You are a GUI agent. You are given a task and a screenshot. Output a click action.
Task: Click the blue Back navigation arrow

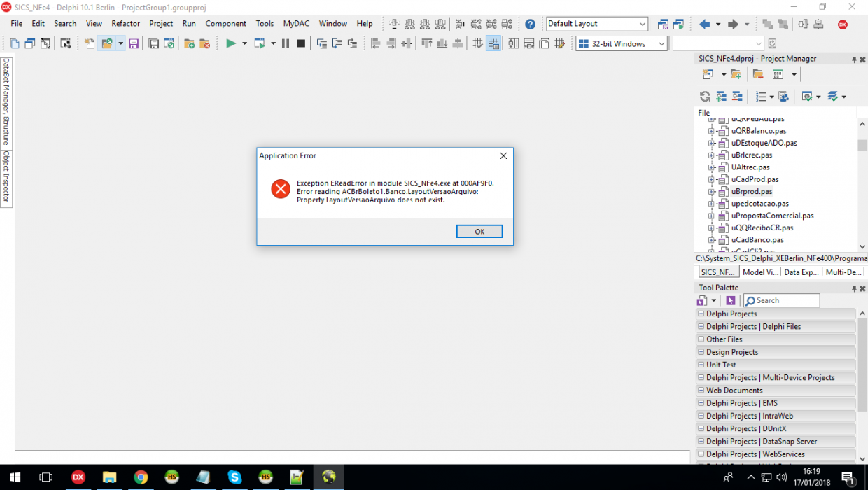705,24
